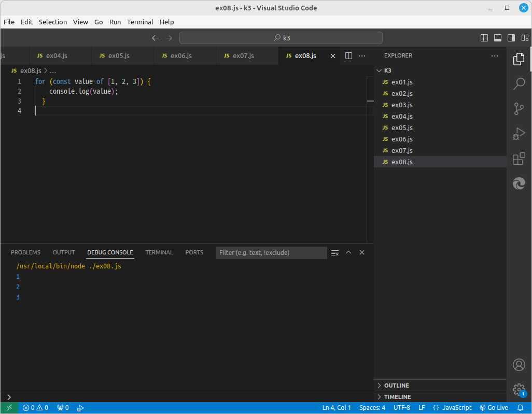Switch to the PORTS panel tab
Viewport: 532px width, 414px height.
click(194, 253)
